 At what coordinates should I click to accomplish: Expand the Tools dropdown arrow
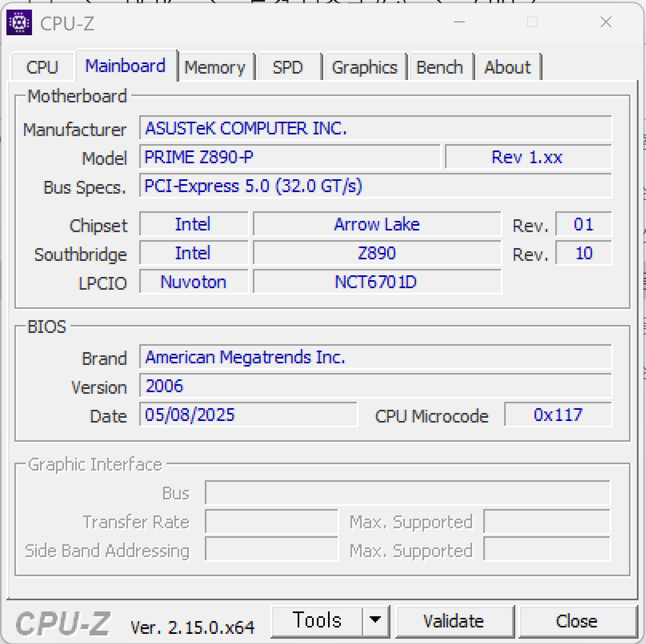376,621
